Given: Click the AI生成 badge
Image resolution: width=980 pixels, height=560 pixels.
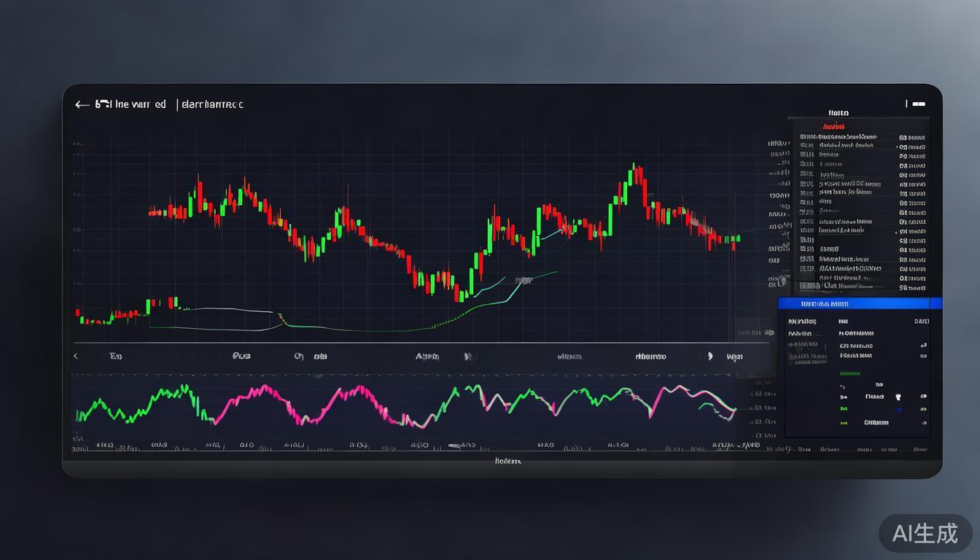Looking at the screenshot, I should tap(925, 534).
